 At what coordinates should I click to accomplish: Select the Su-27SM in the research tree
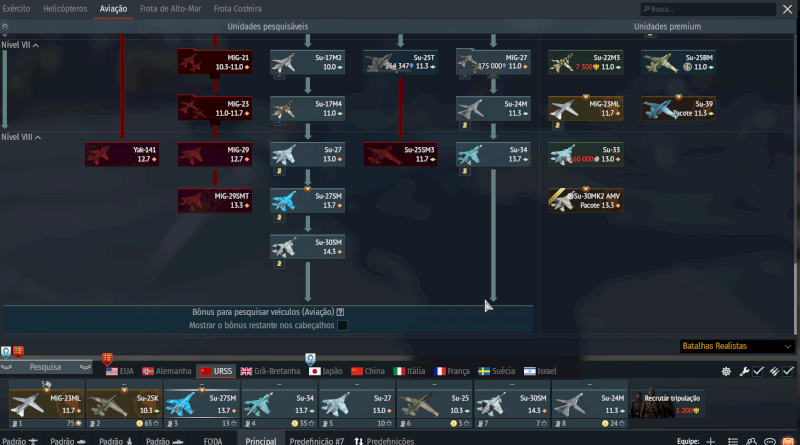coord(307,201)
